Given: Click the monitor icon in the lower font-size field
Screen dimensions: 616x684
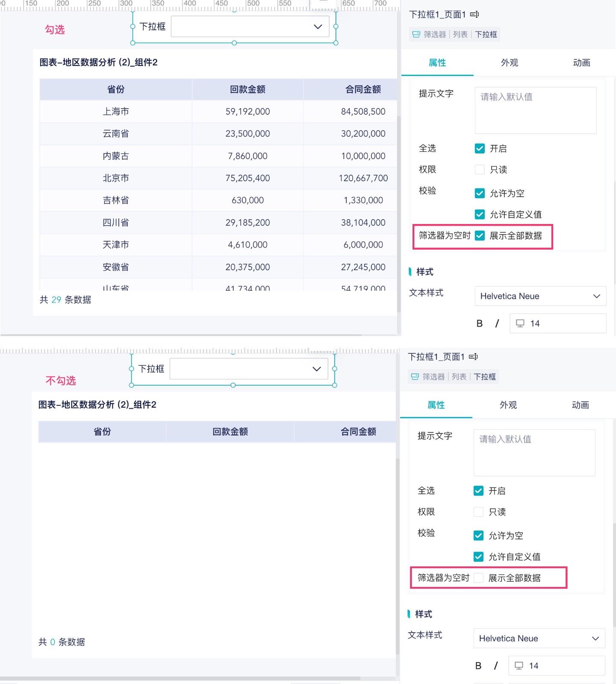Looking at the screenshot, I should (x=519, y=666).
